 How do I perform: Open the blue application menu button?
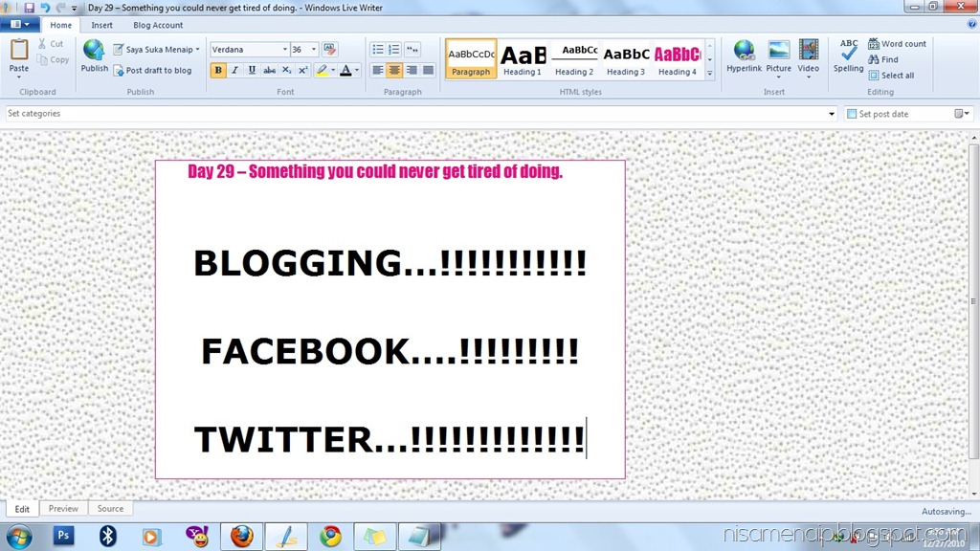(x=20, y=24)
